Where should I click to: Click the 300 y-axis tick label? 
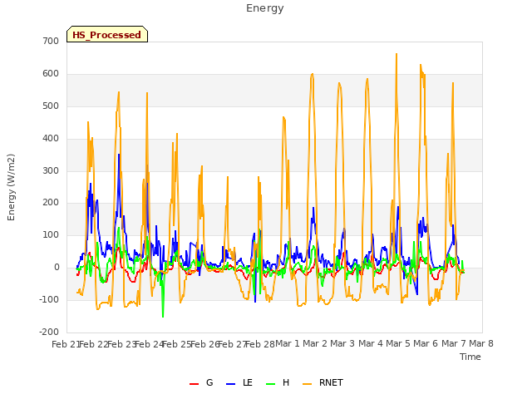51,170
